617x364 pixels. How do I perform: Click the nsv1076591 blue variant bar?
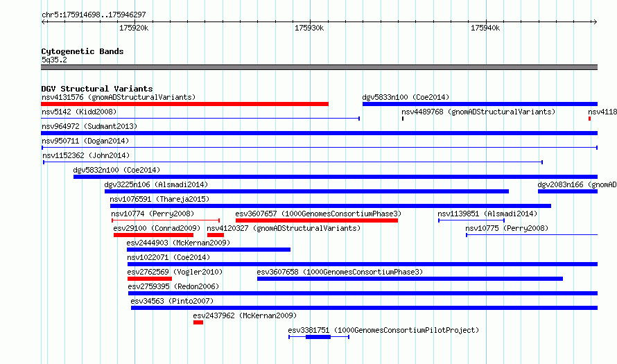tap(331, 206)
